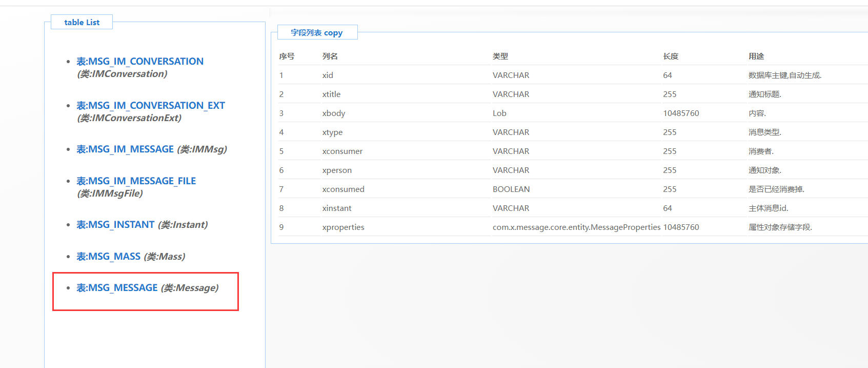Select the xtitle column name cell

331,94
